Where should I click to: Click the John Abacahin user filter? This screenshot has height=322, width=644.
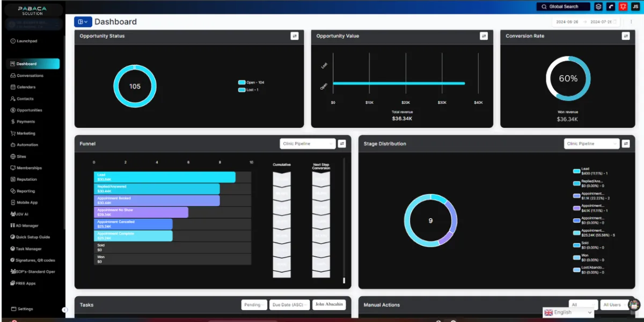pos(329,305)
